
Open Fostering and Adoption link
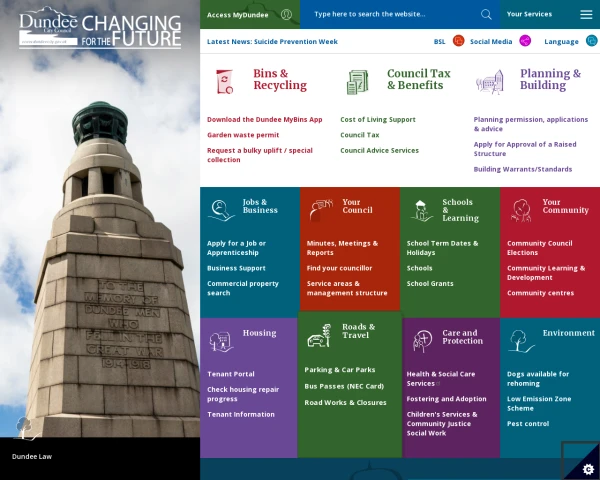pyautogui.click(x=446, y=399)
